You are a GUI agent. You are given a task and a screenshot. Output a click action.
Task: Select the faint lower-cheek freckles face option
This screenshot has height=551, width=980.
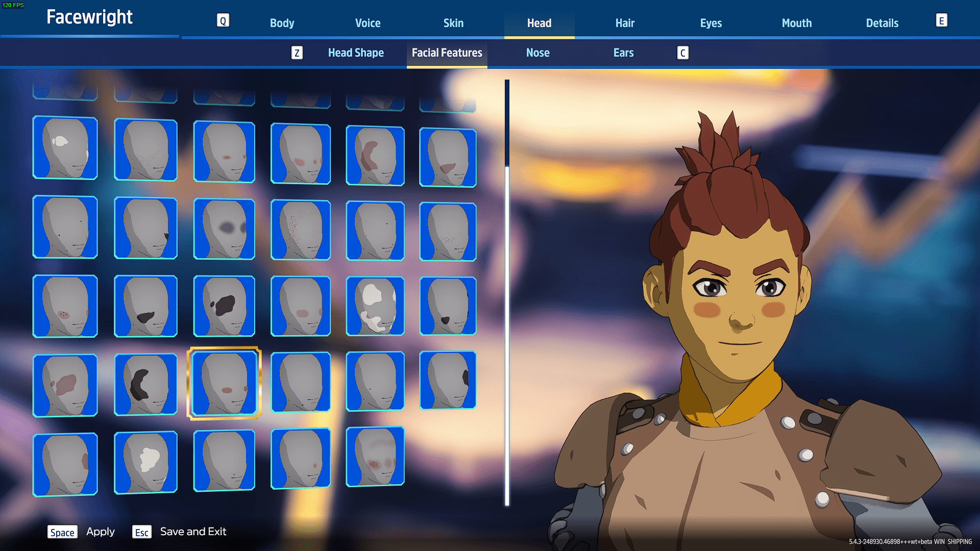[x=145, y=149]
